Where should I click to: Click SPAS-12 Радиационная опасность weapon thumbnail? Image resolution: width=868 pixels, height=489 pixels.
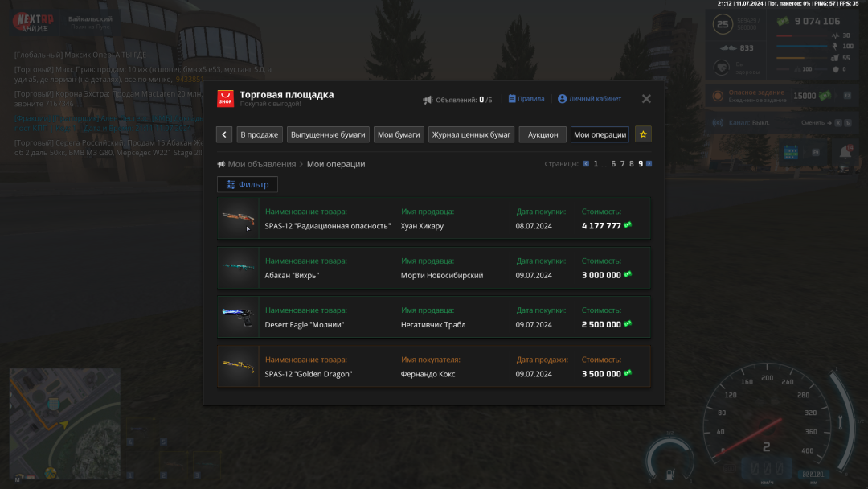(x=238, y=218)
